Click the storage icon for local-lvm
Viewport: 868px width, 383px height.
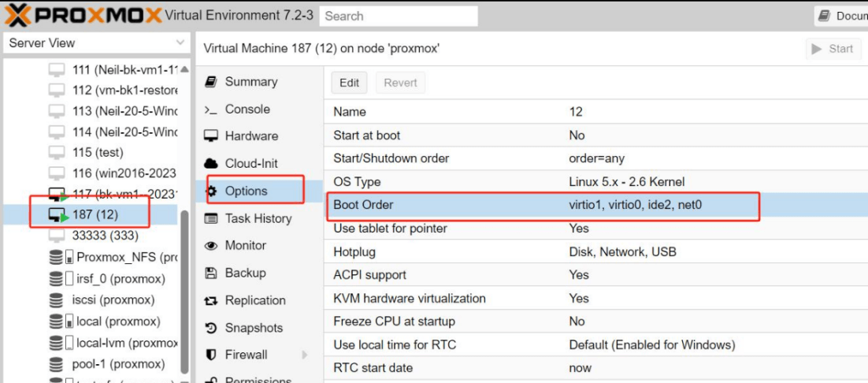coord(61,343)
